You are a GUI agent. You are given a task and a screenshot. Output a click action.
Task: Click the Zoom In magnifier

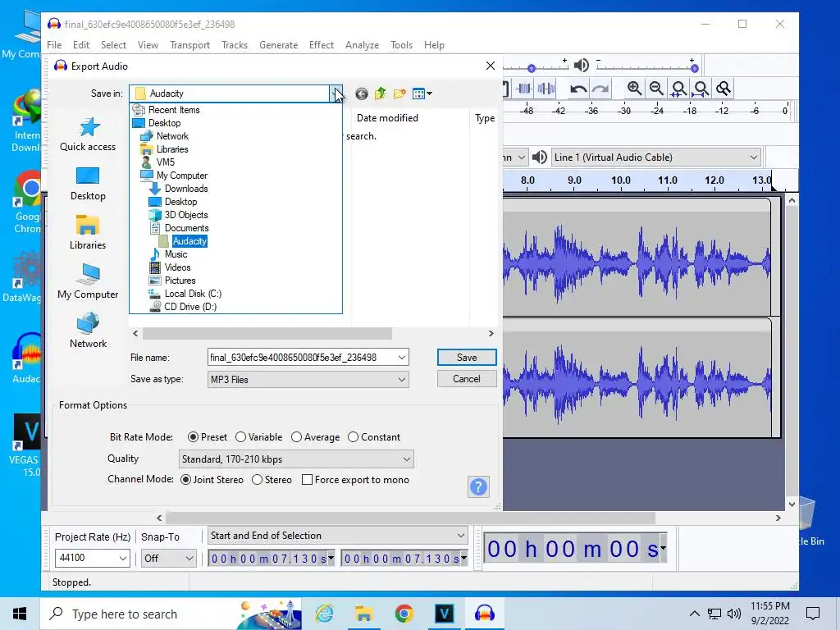pos(634,89)
